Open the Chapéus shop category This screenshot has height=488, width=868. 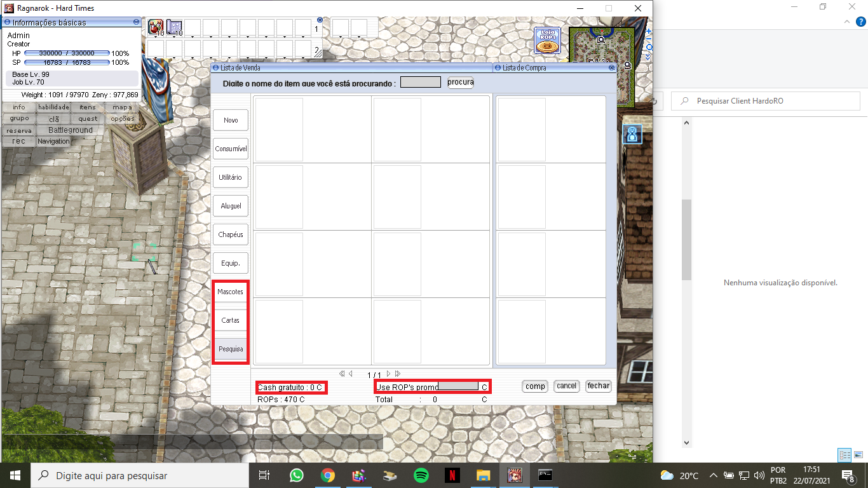(x=231, y=234)
